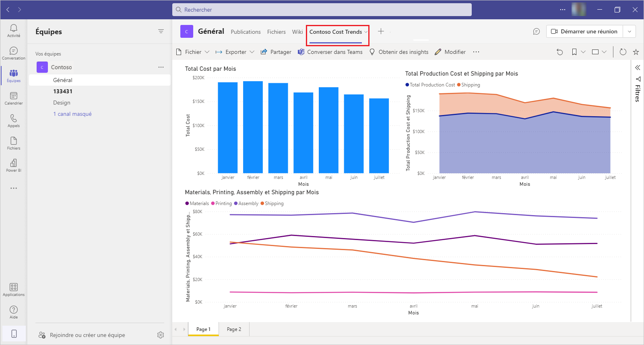
Task: Select the juillet bar in Total Cost
Action: (379, 136)
